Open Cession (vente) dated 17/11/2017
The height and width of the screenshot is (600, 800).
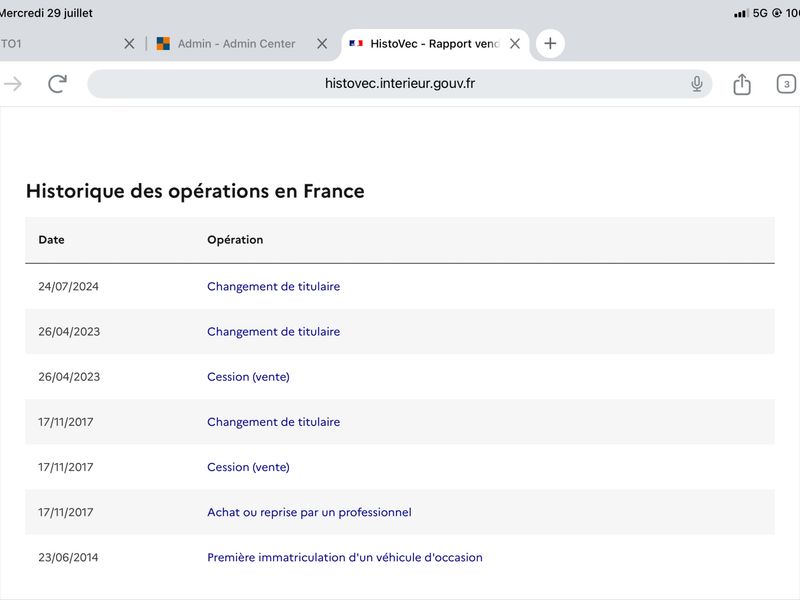[248, 467]
